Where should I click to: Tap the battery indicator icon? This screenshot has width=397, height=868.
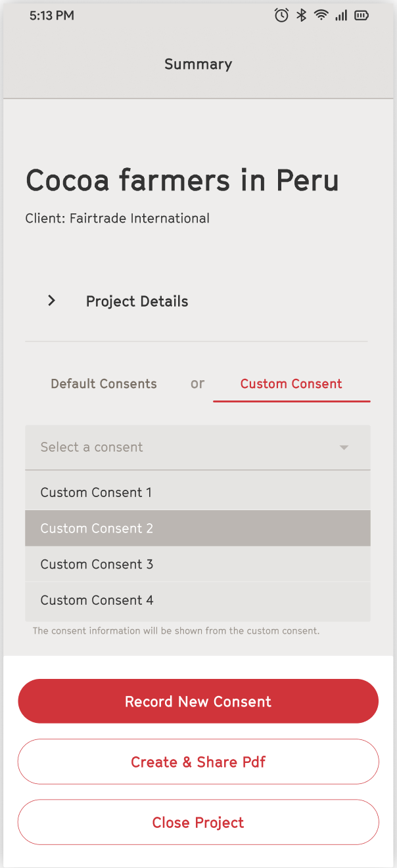tap(362, 15)
